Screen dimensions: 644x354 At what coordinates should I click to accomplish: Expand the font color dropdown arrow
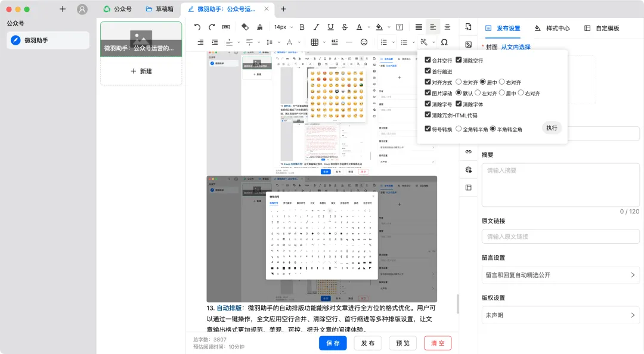pos(369,27)
